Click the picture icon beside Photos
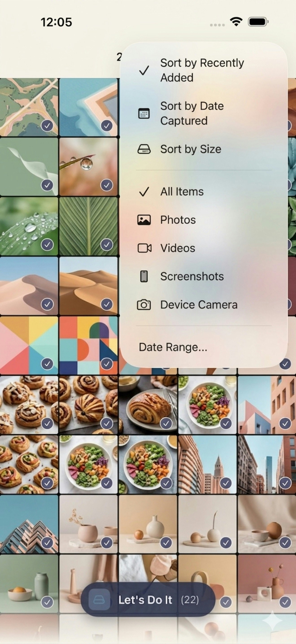Image resolution: width=296 pixels, height=644 pixels. click(x=144, y=220)
